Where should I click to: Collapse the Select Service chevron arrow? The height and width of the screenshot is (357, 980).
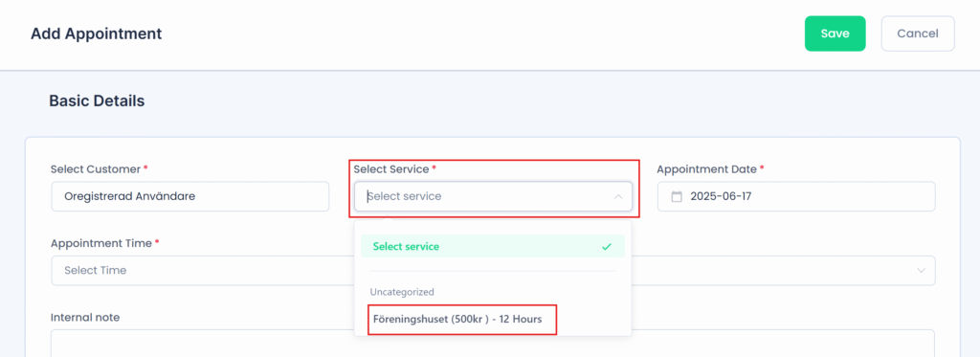[618, 196]
